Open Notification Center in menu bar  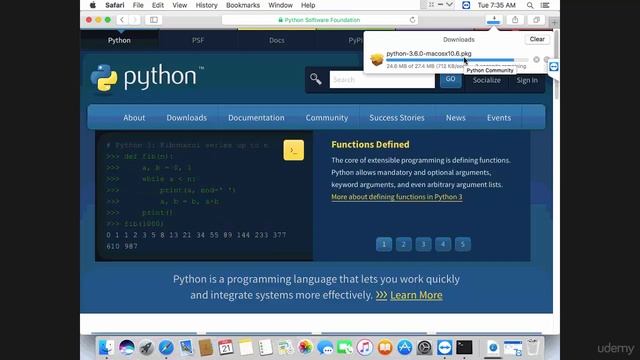click(x=544, y=5)
